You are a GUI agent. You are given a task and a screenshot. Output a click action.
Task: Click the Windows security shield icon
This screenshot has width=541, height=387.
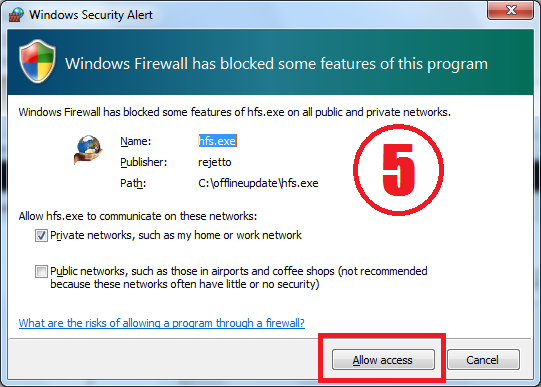37,61
